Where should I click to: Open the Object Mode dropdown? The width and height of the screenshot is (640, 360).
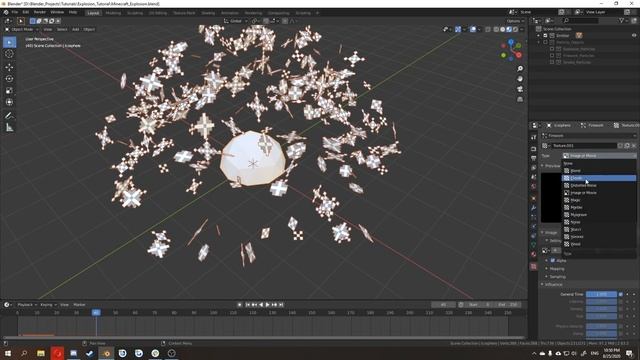pyautogui.click(x=22, y=29)
